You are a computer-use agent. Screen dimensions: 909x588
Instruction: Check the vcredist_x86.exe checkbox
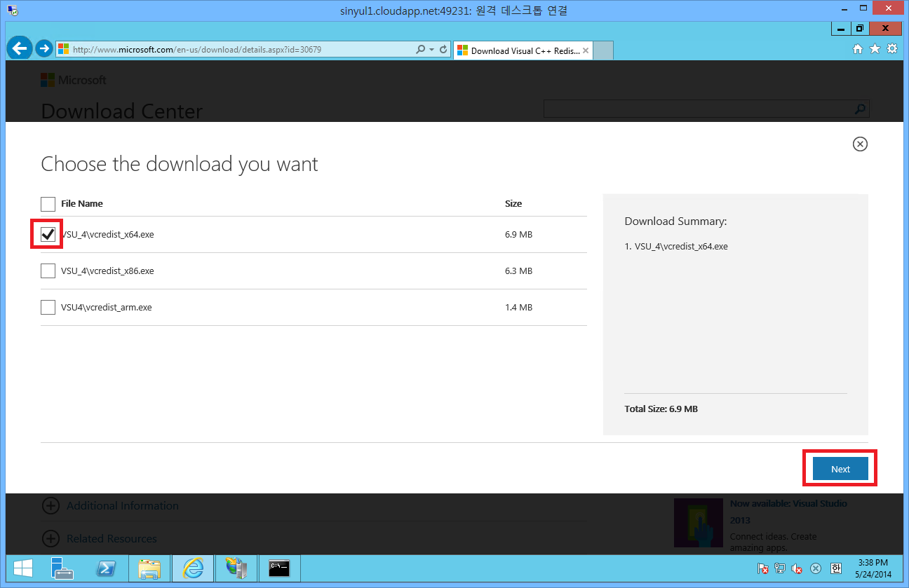pyautogui.click(x=48, y=271)
